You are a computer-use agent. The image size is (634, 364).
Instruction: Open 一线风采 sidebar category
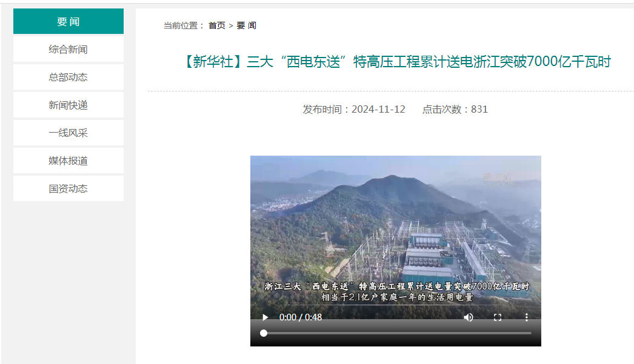(x=68, y=133)
